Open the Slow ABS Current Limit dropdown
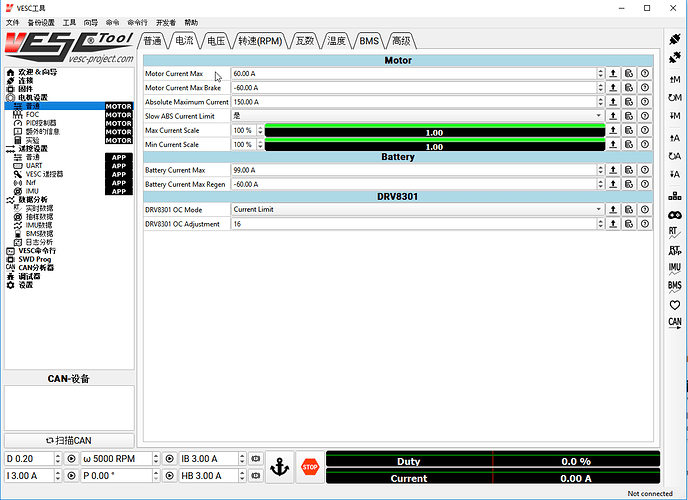 [417, 116]
